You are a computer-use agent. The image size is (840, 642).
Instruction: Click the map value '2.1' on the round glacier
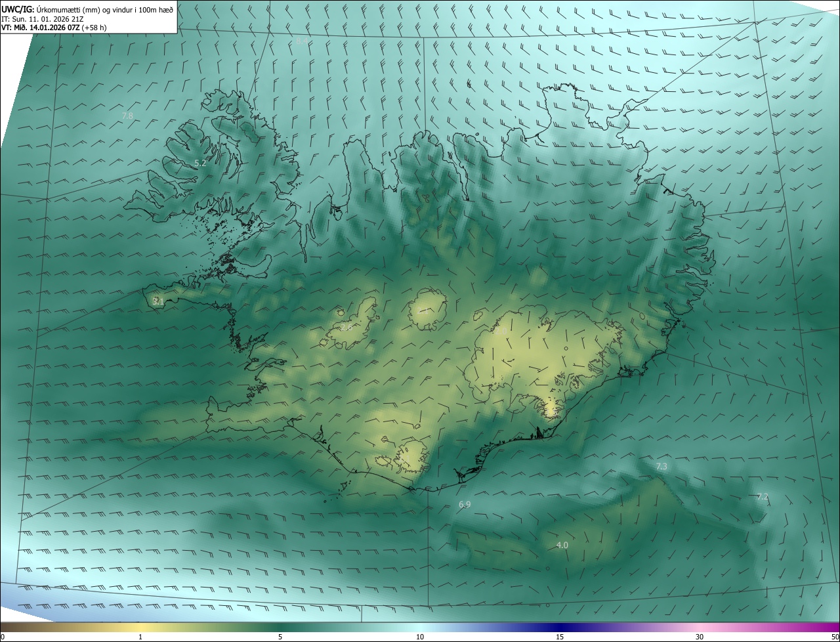(423, 311)
